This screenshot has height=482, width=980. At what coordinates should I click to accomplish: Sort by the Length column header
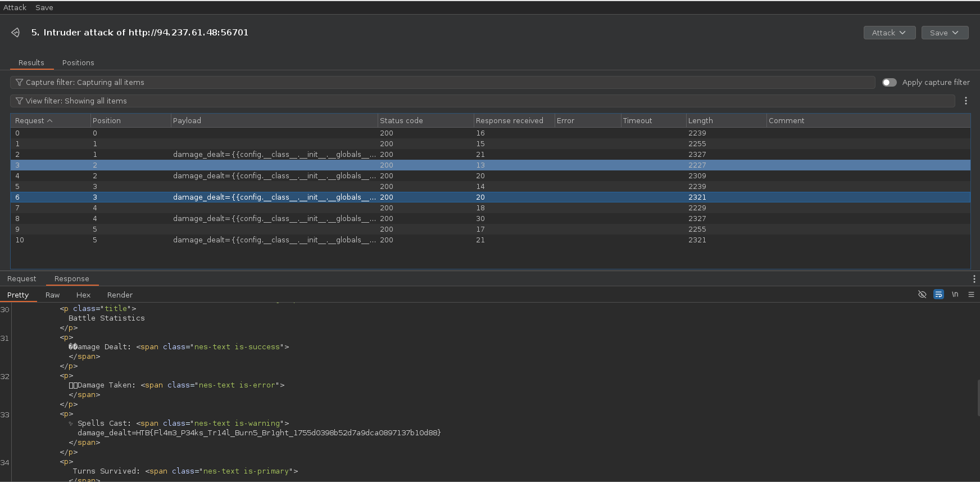coord(726,120)
